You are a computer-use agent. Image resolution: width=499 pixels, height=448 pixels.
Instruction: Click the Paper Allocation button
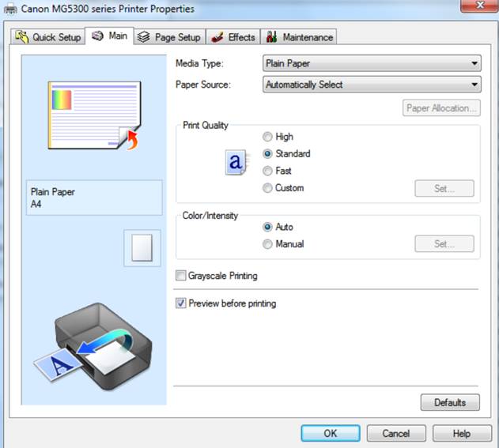(x=441, y=108)
